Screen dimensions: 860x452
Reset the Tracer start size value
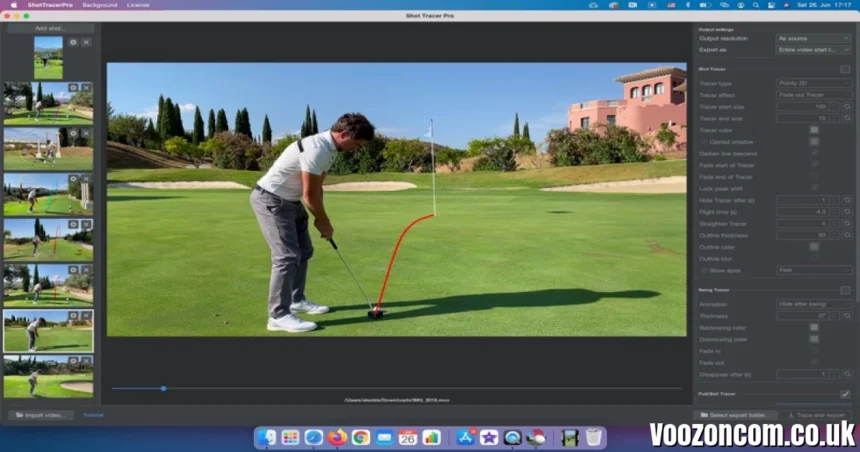(846, 106)
